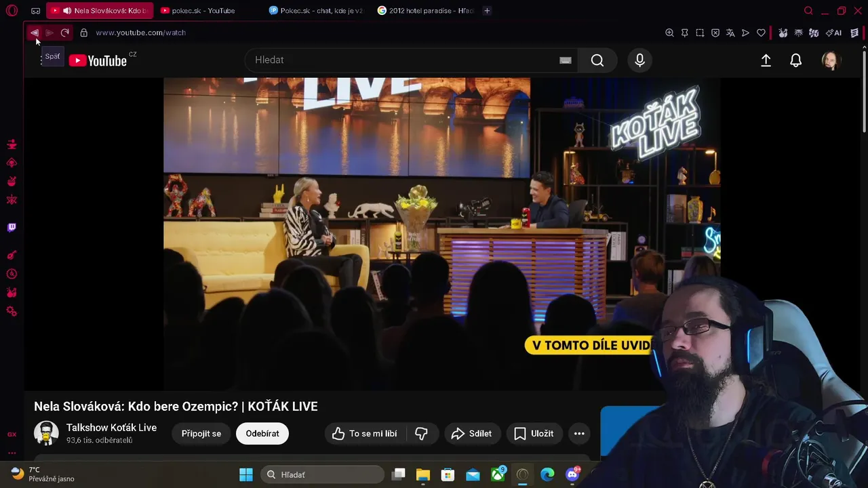
Task: Open Task View on the taskbar
Action: point(399,474)
